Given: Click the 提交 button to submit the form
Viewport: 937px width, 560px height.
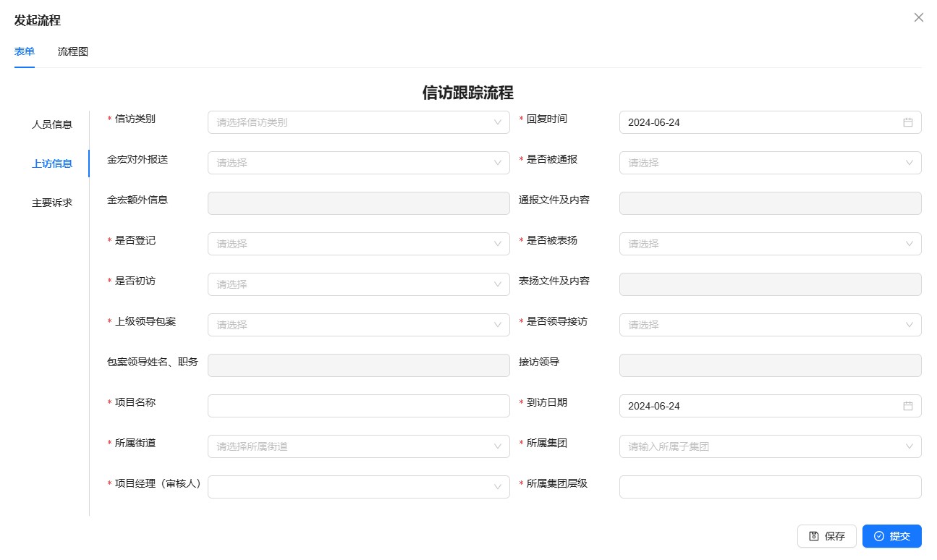Looking at the screenshot, I should (x=892, y=536).
